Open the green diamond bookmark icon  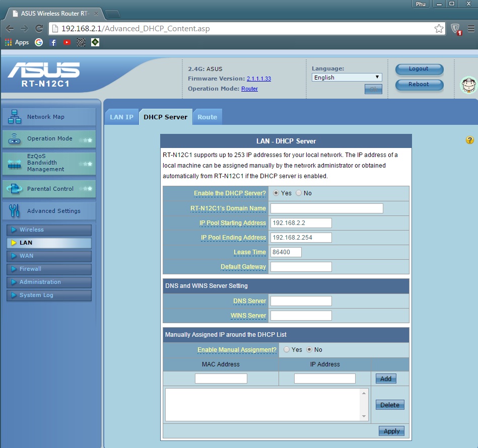click(95, 42)
